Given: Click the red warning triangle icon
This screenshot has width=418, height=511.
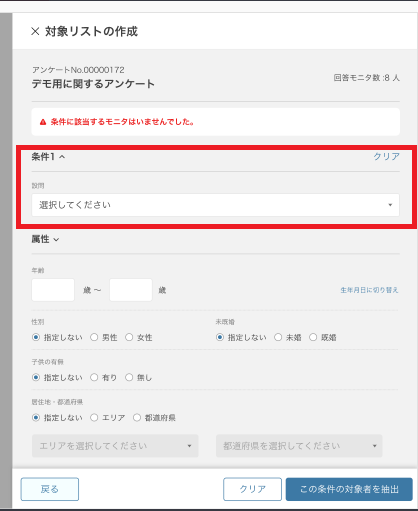Looking at the screenshot, I should [43, 122].
